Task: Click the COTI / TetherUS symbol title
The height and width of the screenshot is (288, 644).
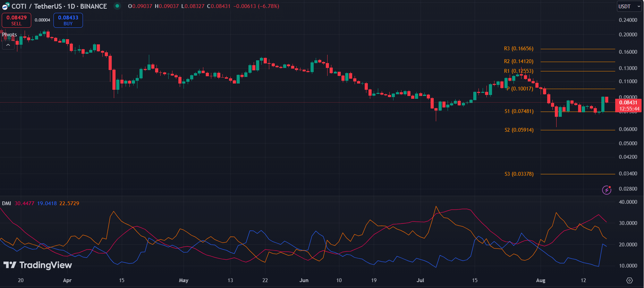Action: click(59, 6)
